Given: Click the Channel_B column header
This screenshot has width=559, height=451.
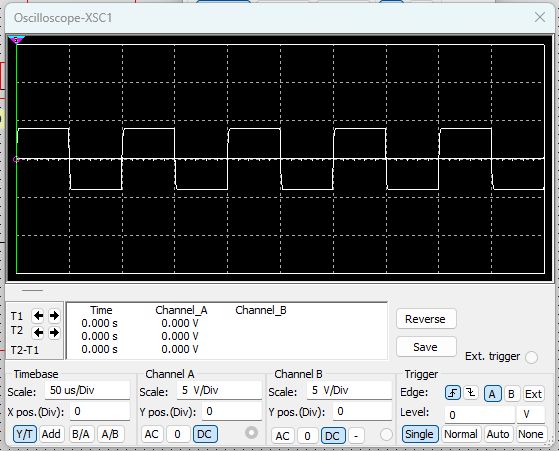Looking at the screenshot, I should point(261,310).
